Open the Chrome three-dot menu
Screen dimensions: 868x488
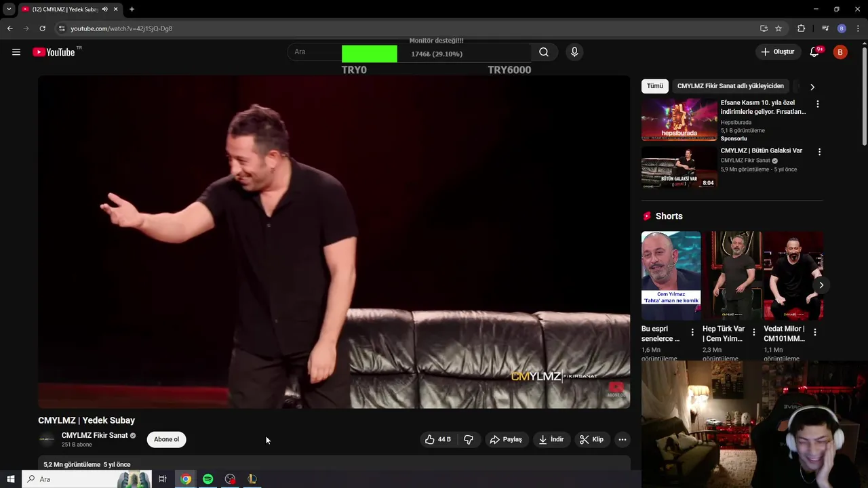858,28
